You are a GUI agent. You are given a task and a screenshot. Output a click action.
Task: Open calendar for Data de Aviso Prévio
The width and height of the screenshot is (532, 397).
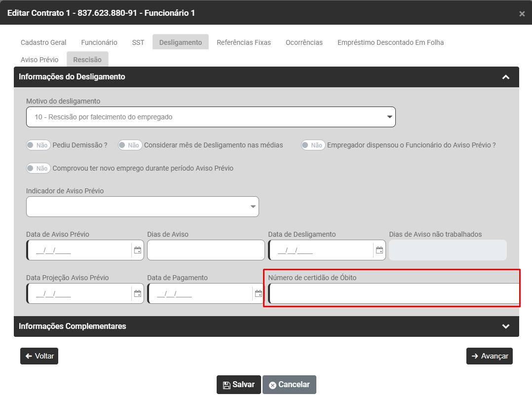[138, 251]
